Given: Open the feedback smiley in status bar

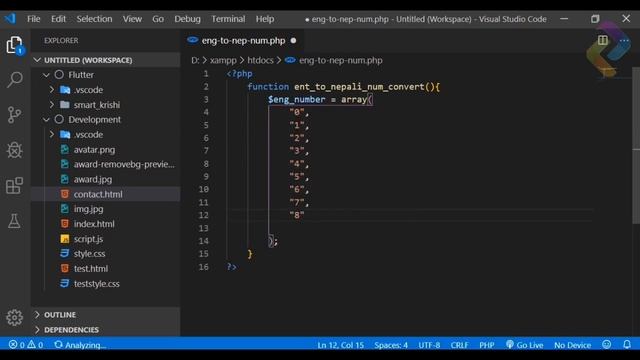Looking at the screenshot, I should click(607, 345).
